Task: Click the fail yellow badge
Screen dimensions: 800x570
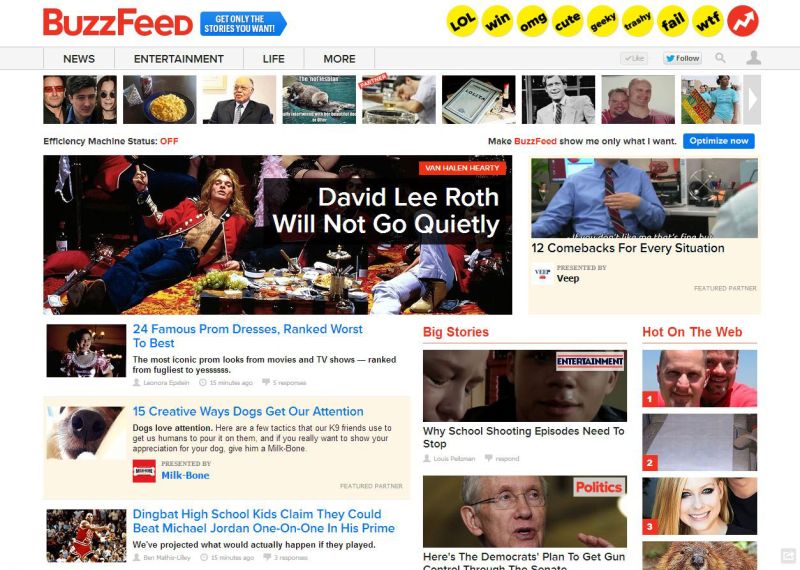Action: [x=672, y=21]
